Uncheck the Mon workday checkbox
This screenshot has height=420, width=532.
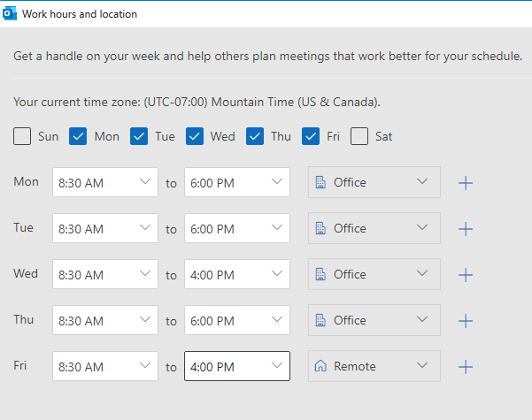78,136
